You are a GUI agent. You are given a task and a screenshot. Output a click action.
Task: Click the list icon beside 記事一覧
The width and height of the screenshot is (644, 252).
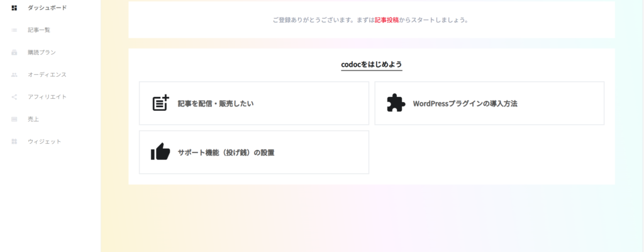tap(14, 30)
